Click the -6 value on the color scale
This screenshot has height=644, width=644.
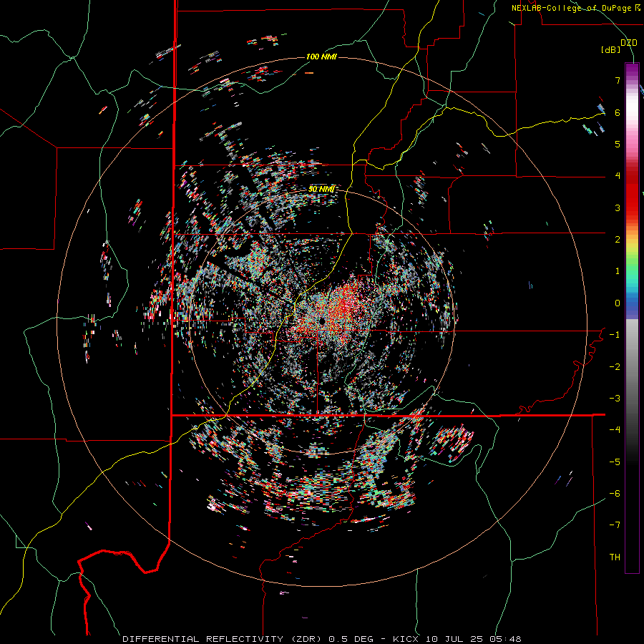point(615,494)
